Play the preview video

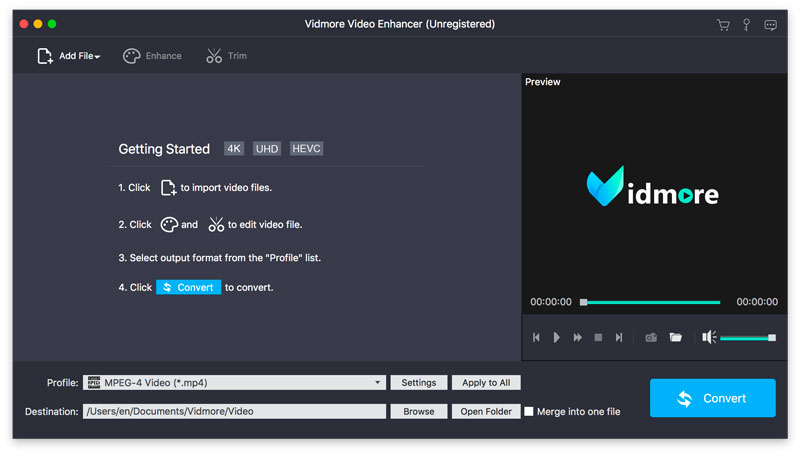click(557, 337)
